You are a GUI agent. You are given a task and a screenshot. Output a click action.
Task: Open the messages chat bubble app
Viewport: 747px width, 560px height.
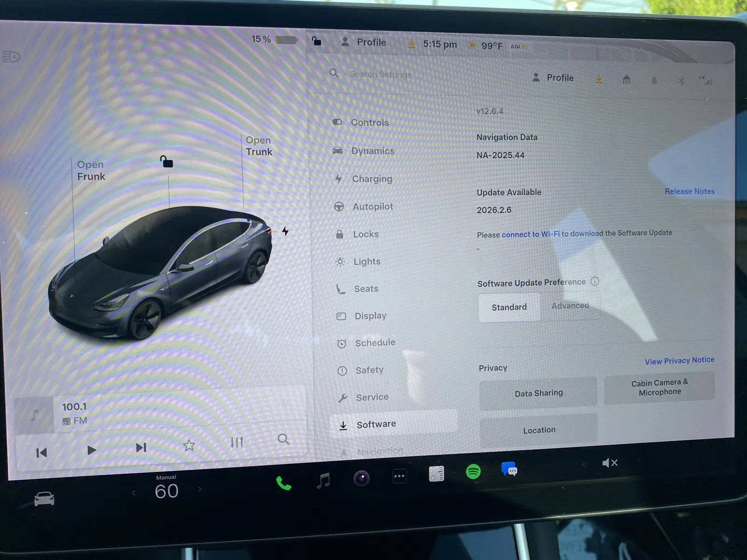point(509,469)
